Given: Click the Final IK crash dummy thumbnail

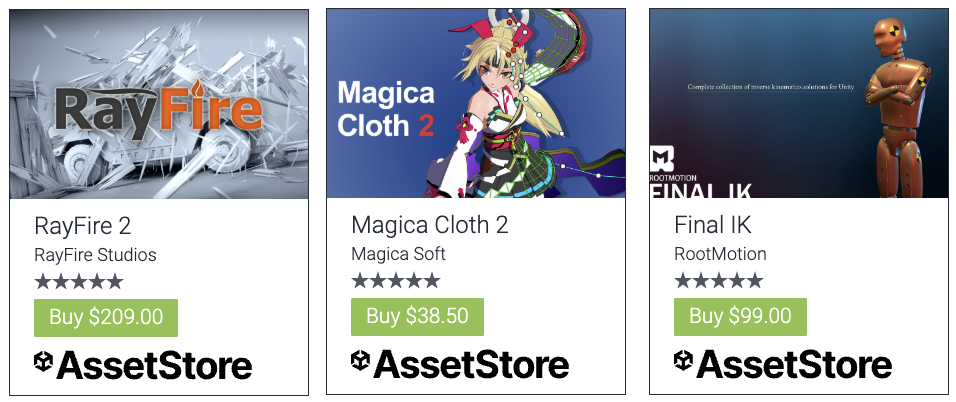Looking at the screenshot, I should pos(799,103).
